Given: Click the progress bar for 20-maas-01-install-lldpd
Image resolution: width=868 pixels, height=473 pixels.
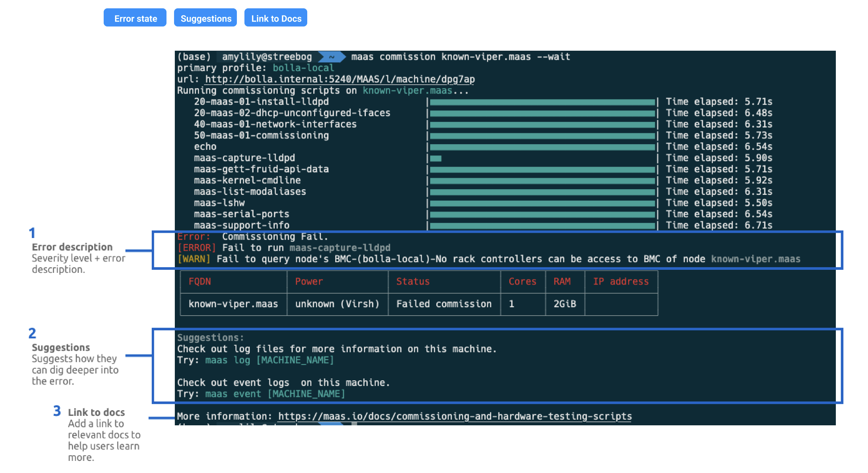Looking at the screenshot, I should 542,102.
